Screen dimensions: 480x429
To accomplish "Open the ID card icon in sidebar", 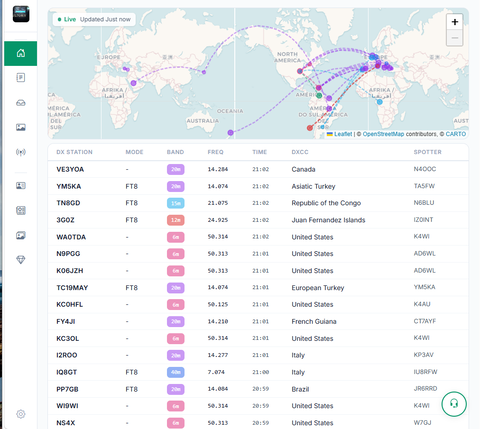I will (21, 186).
